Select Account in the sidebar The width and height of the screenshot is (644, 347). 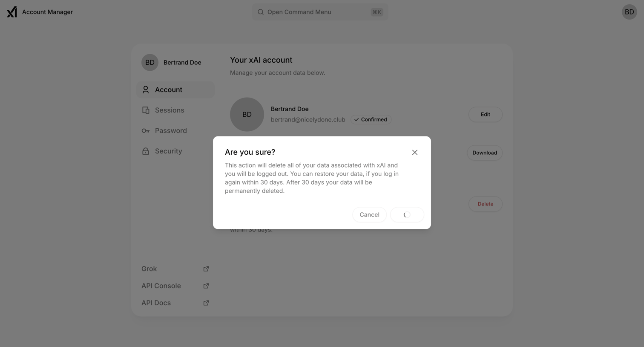(175, 90)
